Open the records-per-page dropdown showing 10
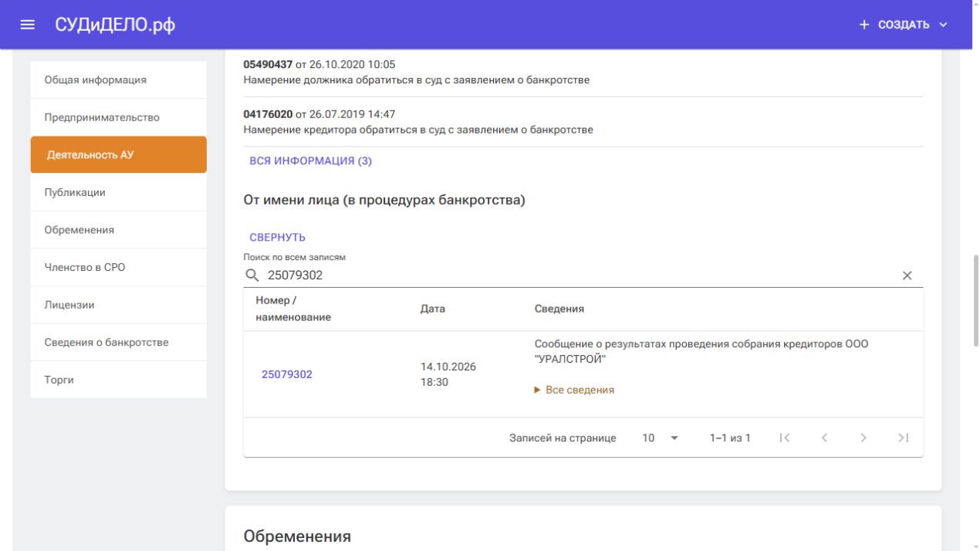The image size is (980, 551). (661, 438)
